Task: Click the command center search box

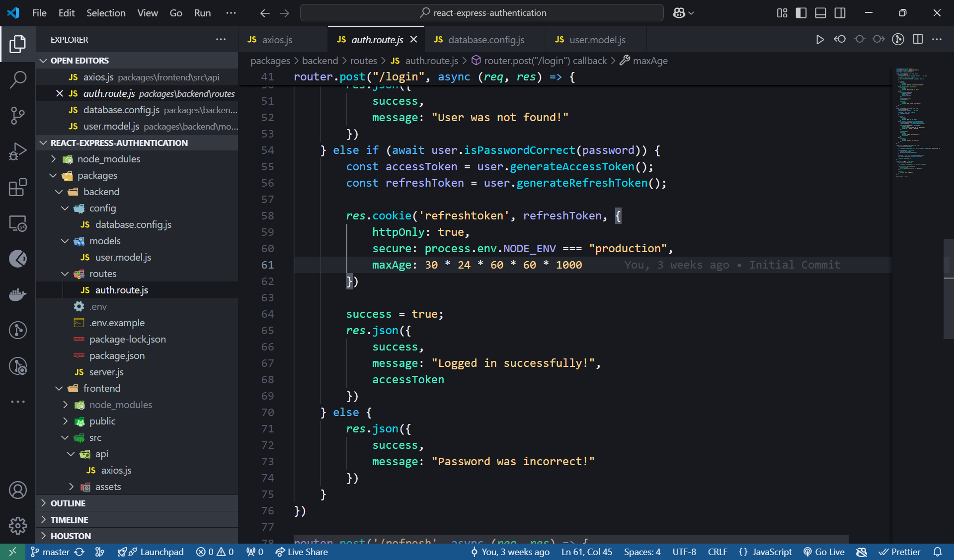Action: pyautogui.click(x=482, y=13)
